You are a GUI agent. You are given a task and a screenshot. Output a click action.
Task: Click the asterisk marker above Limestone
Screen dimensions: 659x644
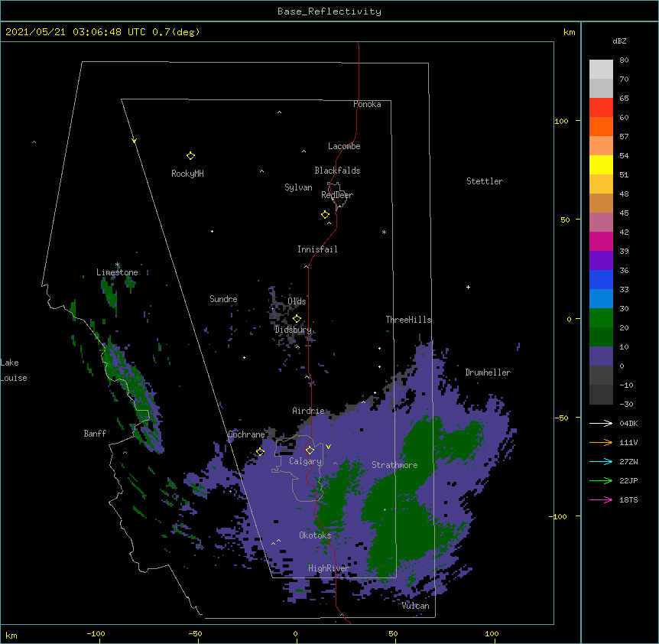pyautogui.click(x=117, y=265)
